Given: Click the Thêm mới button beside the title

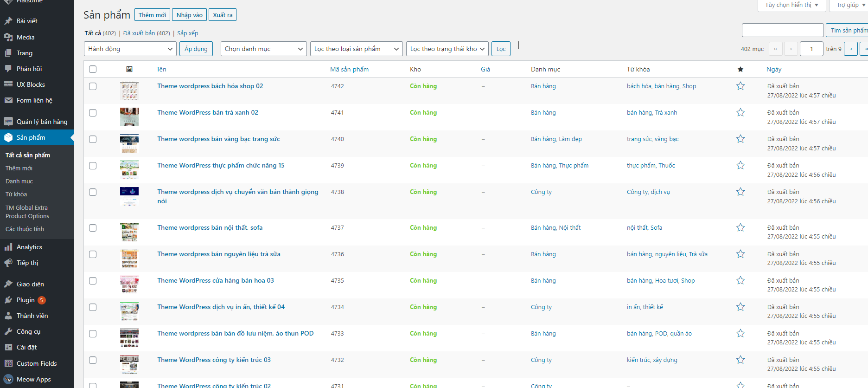Looking at the screenshot, I should [x=152, y=15].
